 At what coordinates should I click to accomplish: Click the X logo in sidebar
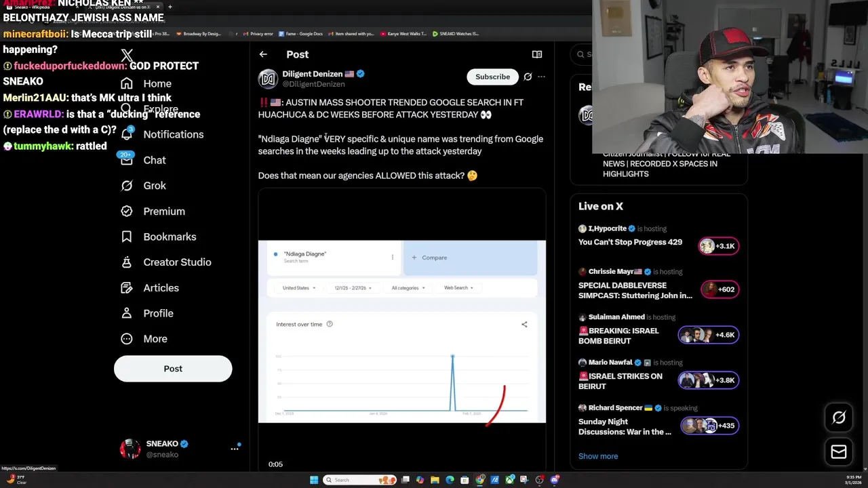(127, 56)
